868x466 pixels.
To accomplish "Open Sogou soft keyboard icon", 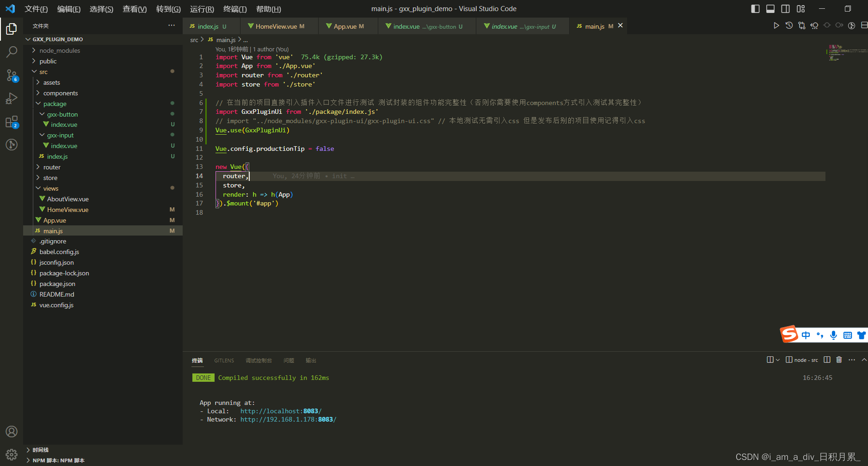I will click(847, 335).
